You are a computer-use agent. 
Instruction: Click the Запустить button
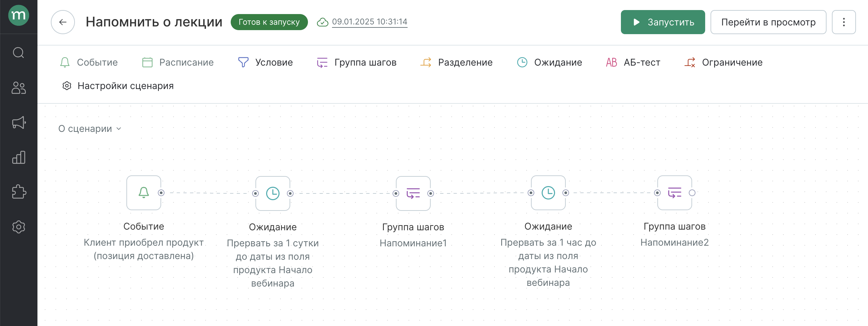[663, 22]
